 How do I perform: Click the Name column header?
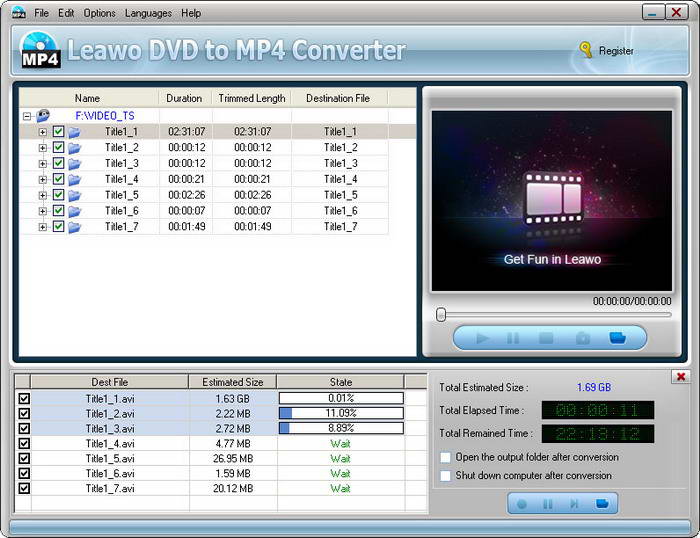click(89, 98)
